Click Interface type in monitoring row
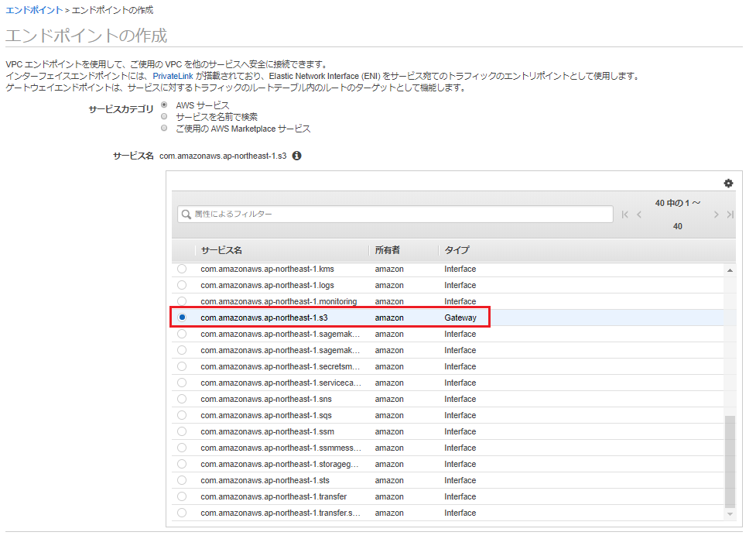The width and height of the screenshot is (756, 539). coord(460,301)
